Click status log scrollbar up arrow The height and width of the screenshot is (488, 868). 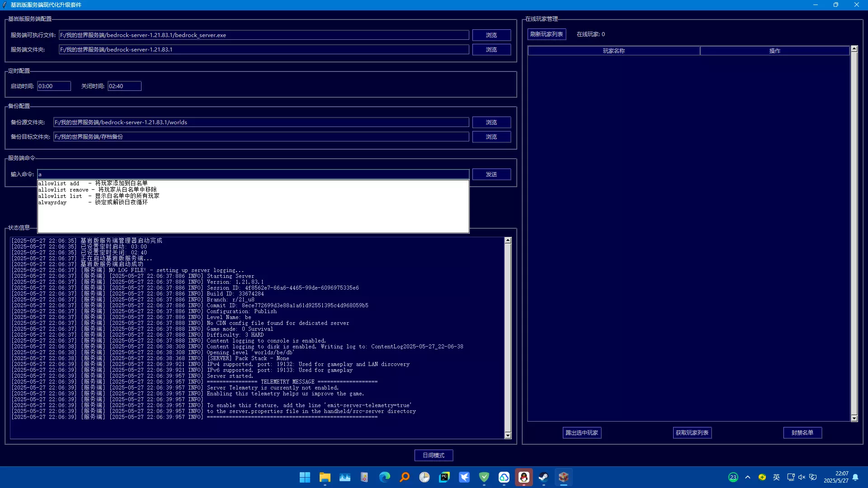pyautogui.click(x=508, y=240)
